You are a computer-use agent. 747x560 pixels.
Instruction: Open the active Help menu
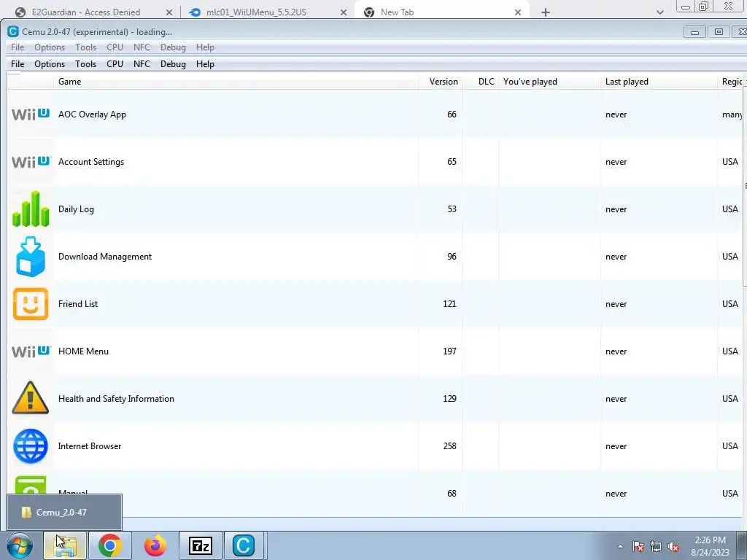click(x=205, y=64)
